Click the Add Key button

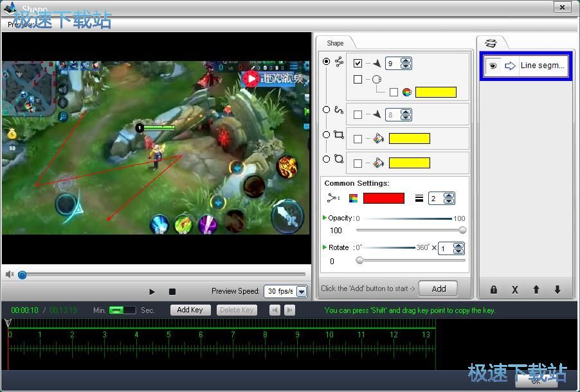point(190,310)
